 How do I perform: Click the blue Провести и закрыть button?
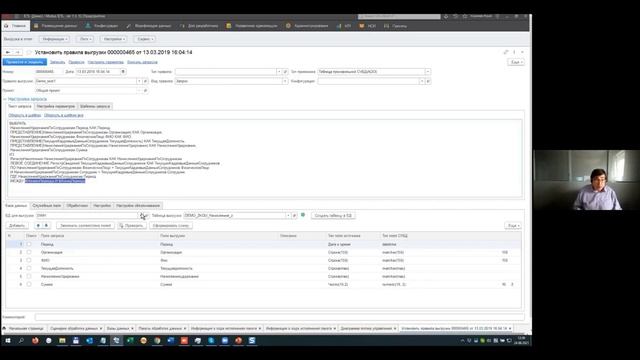tap(24, 62)
